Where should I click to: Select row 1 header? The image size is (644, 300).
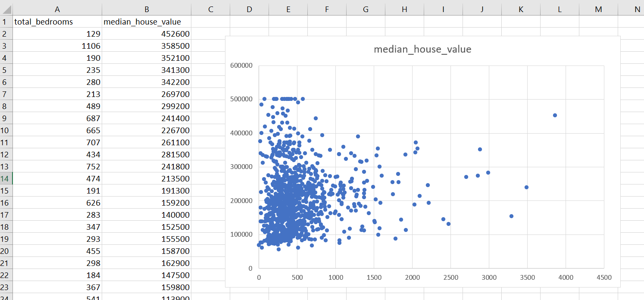click(6, 22)
